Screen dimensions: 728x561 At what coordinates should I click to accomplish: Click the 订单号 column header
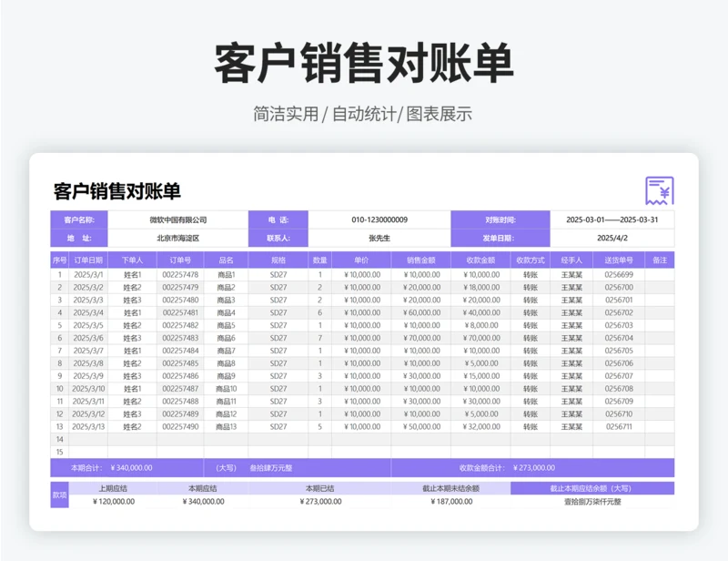point(180,260)
